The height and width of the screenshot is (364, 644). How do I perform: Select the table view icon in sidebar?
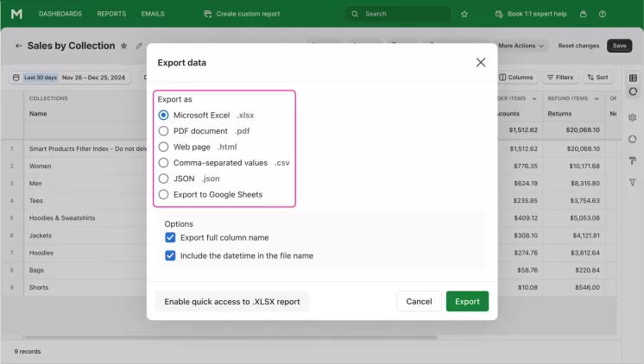pyautogui.click(x=633, y=78)
